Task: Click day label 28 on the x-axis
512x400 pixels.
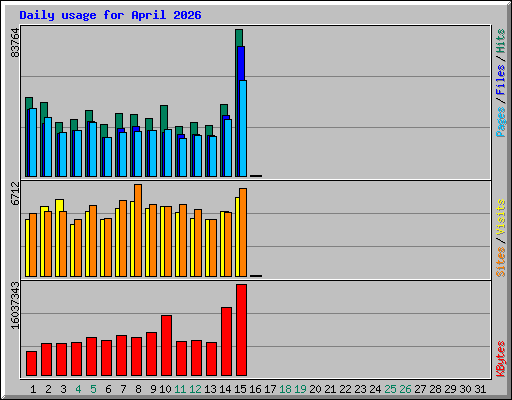Action: [435, 389]
